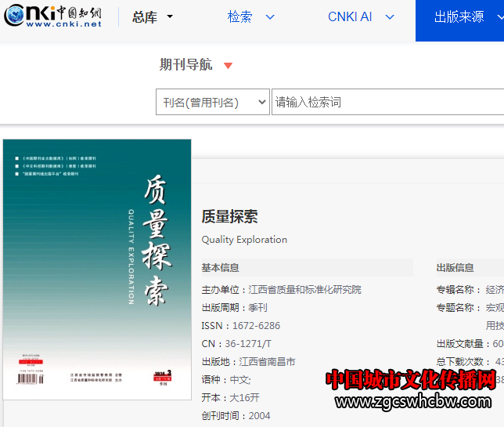Click the chevron icon next to 检索
This screenshot has height=427, width=504.
click(x=270, y=17)
